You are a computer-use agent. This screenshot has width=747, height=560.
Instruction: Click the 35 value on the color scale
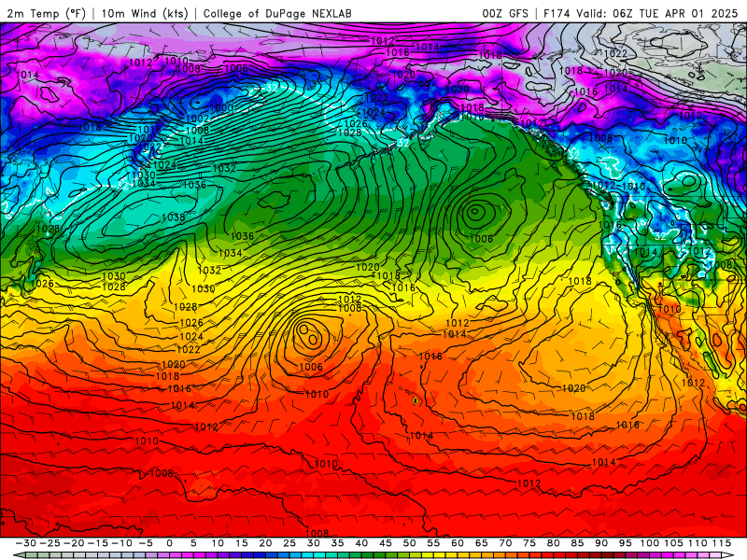pyautogui.click(x=337, y=543)
